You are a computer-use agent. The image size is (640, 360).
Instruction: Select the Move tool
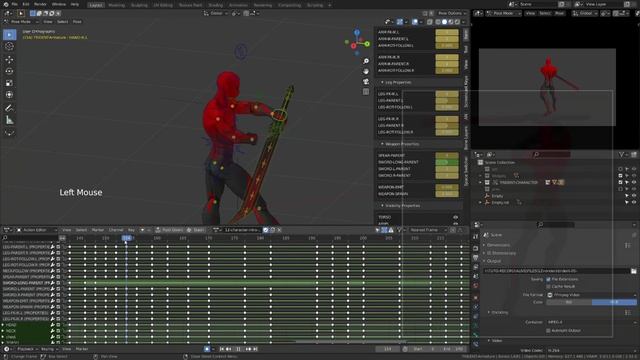9,59
